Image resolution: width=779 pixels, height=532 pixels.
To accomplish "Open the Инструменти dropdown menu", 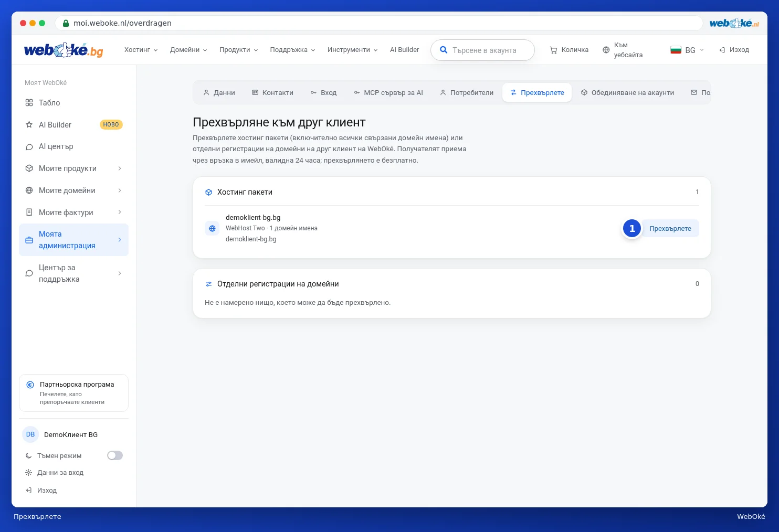I will [x=352, y=50].
